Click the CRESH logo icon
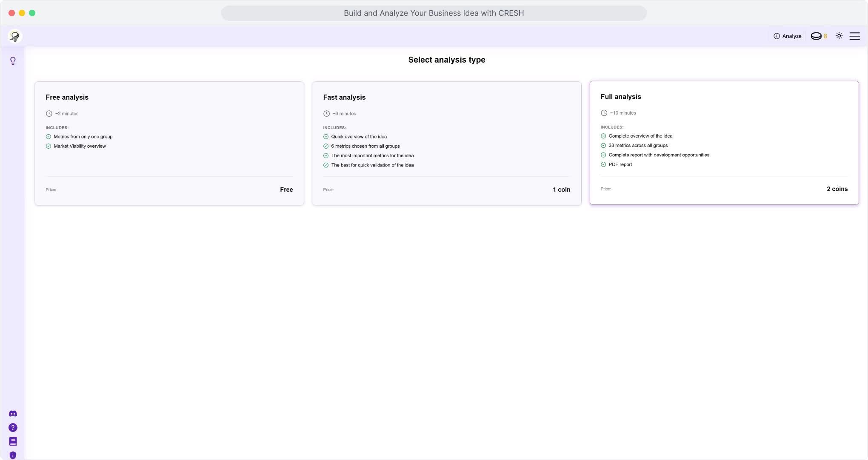The image size is (868, 460). [x=15, y=36]
